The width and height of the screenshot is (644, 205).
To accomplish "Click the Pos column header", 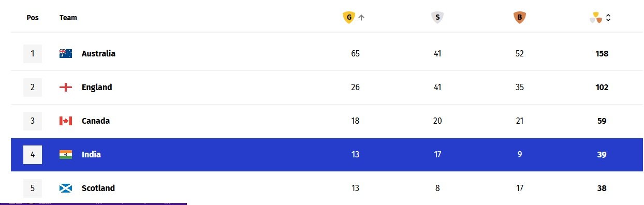I will click(33, 18).
